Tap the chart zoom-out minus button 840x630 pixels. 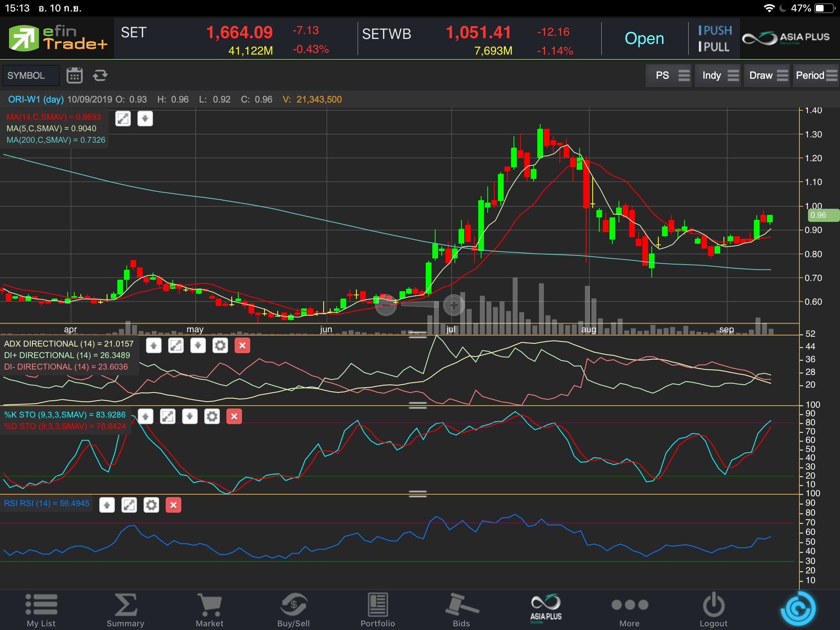tap(386, 305)
